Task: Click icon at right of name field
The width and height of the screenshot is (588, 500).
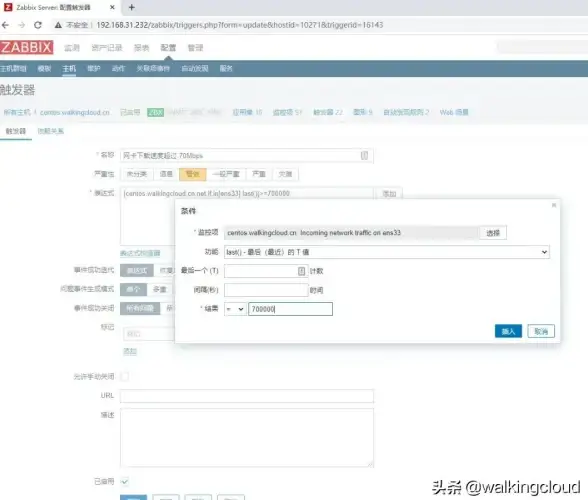Action: [364, 156]
